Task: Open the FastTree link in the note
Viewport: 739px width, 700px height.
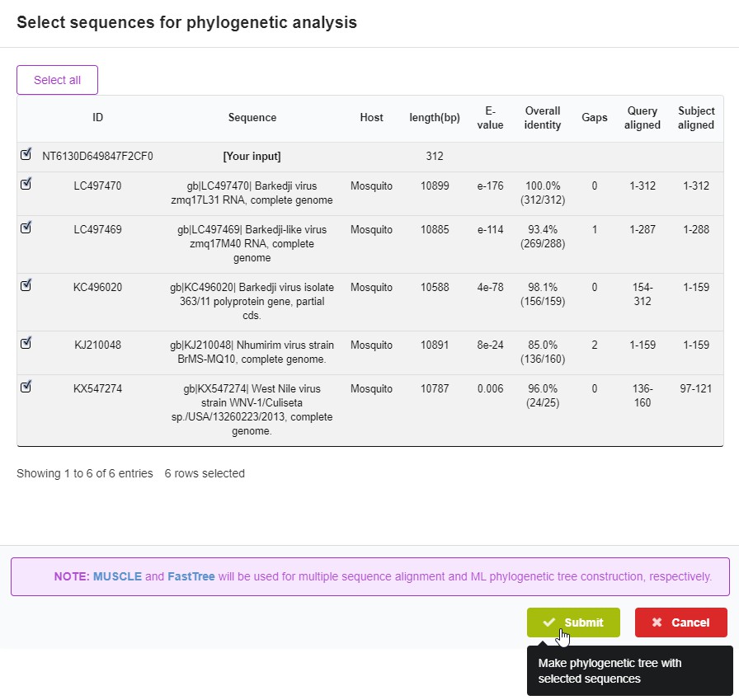Action: [191, 576]
